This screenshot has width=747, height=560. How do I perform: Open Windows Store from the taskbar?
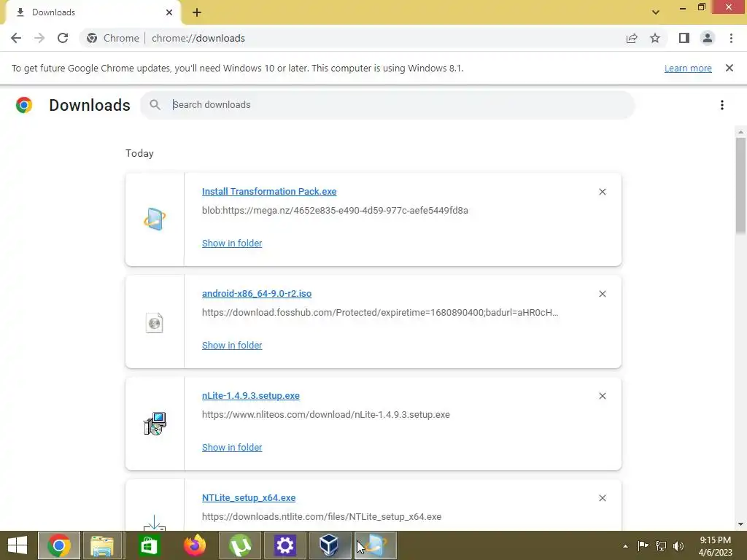[x=149, y=545]
